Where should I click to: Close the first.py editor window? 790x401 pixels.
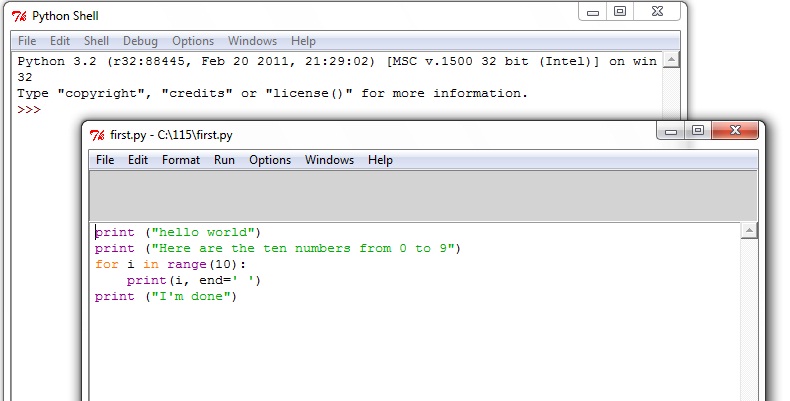pos(735,130)
